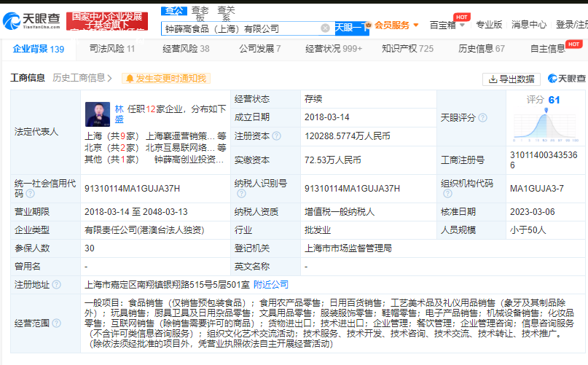Click the help icon below 组织机构代码

(x=447, y=194)
